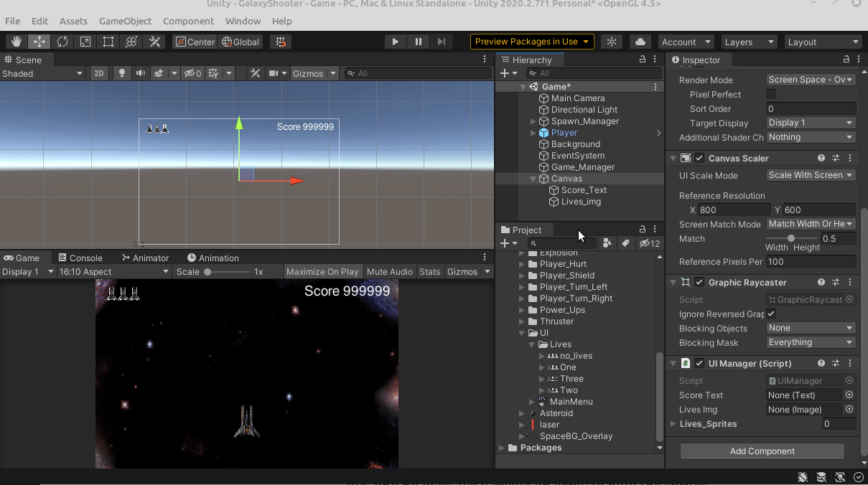Select the Scale tool
This screenshot has width=868, height=485.
[85, 42]
